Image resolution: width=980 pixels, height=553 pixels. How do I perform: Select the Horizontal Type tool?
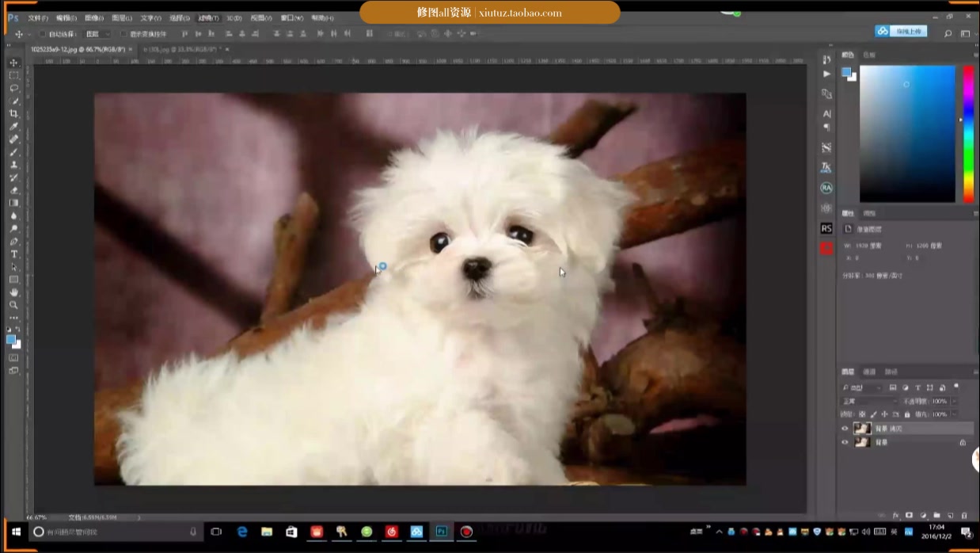coord(13,254)
